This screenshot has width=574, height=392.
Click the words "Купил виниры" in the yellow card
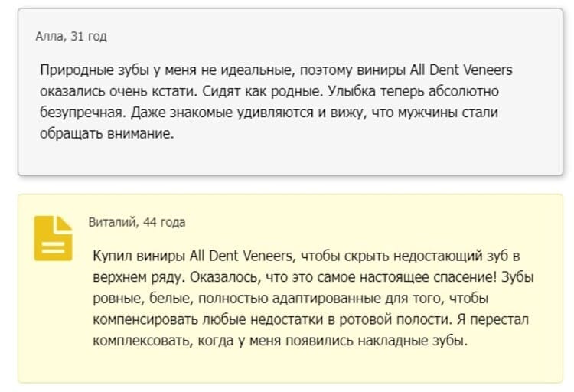(x=139, y=256)
